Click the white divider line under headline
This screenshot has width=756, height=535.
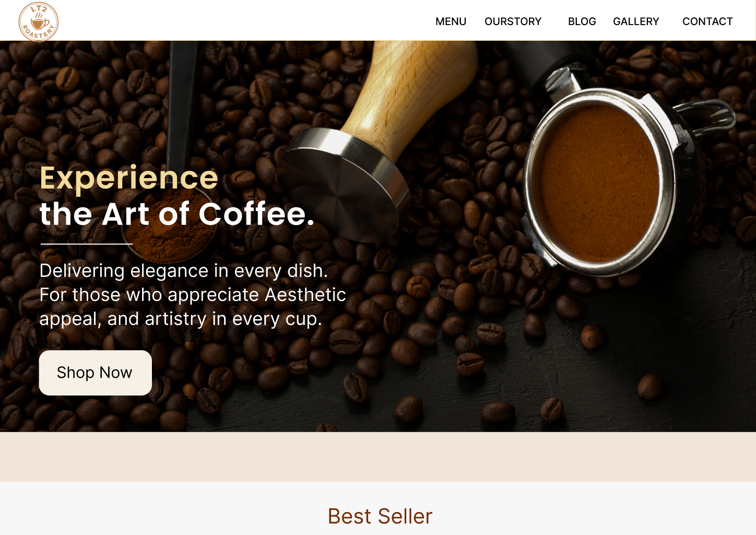87,243
